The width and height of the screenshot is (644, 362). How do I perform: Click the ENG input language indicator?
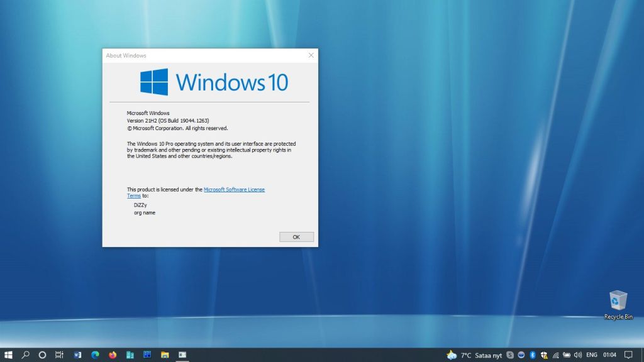click(x=592, y=355)
